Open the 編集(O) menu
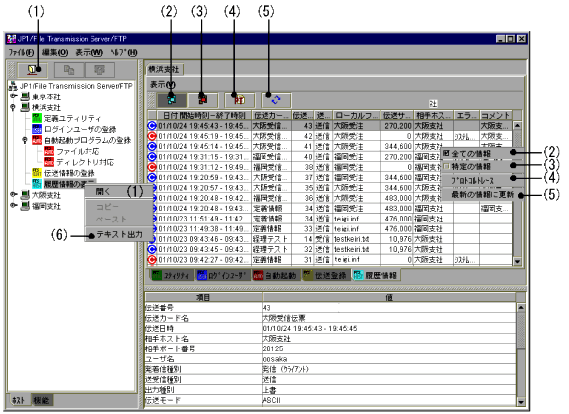 [55, 52]
